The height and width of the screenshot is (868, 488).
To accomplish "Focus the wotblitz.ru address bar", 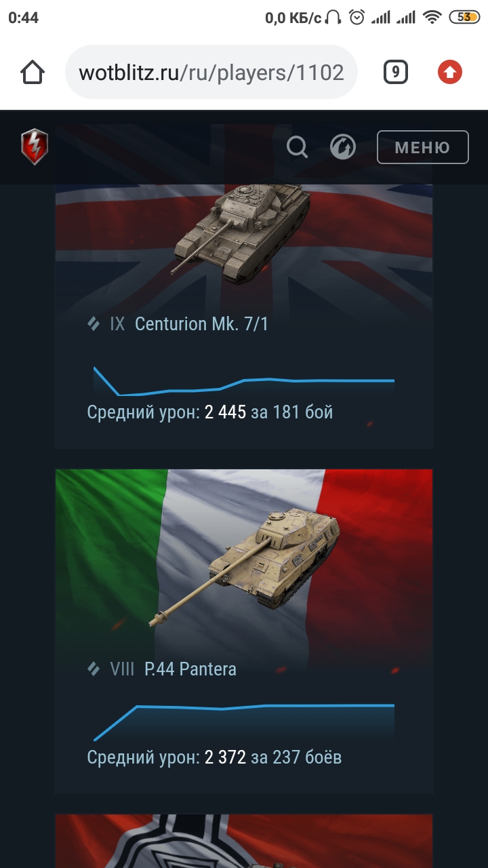I will tap(211, 73).
